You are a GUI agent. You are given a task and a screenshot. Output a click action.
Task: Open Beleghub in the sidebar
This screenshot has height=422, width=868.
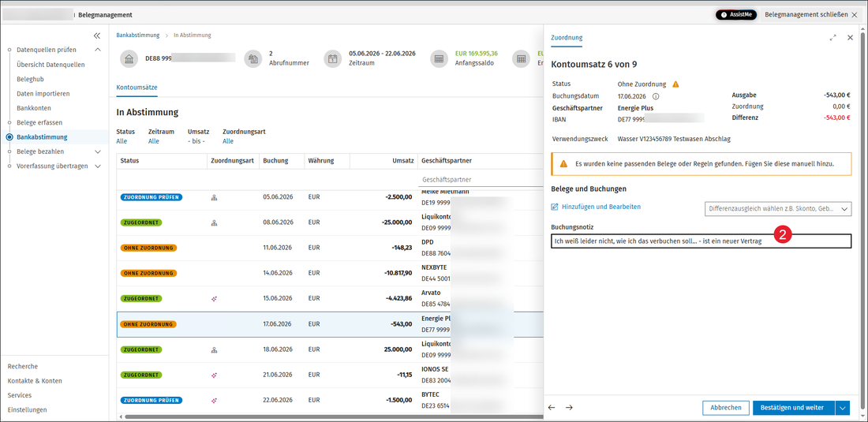31,79
